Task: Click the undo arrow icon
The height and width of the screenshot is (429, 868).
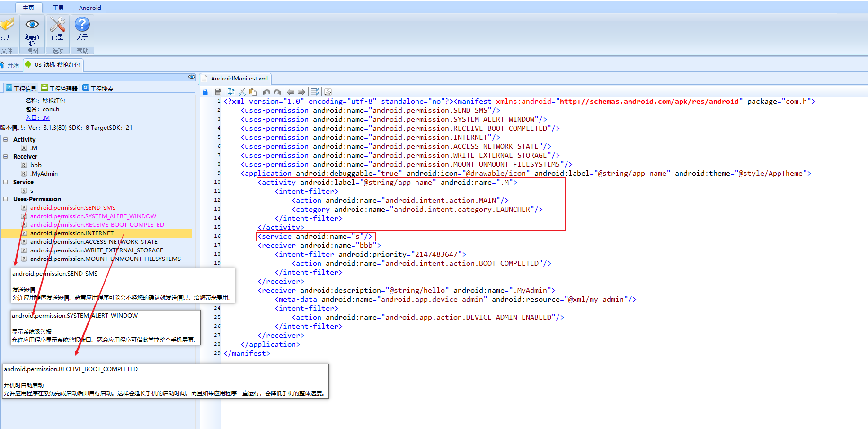Action: point(267,92)
